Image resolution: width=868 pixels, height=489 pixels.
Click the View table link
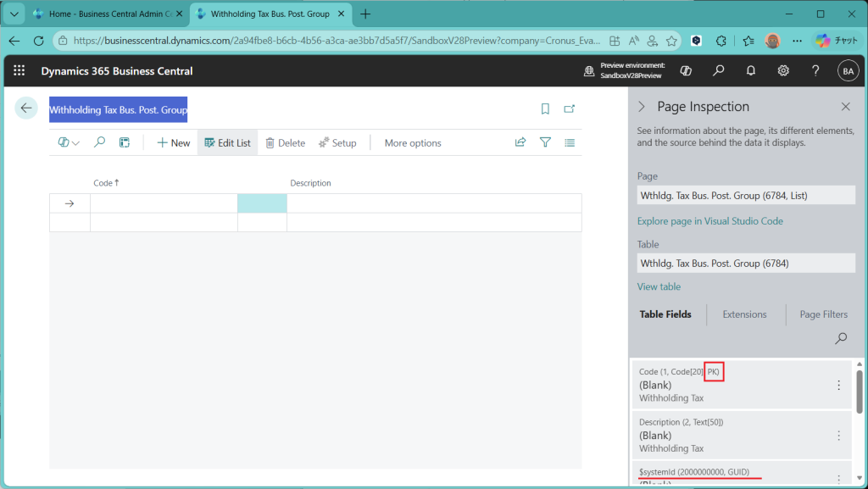(659, 286)
